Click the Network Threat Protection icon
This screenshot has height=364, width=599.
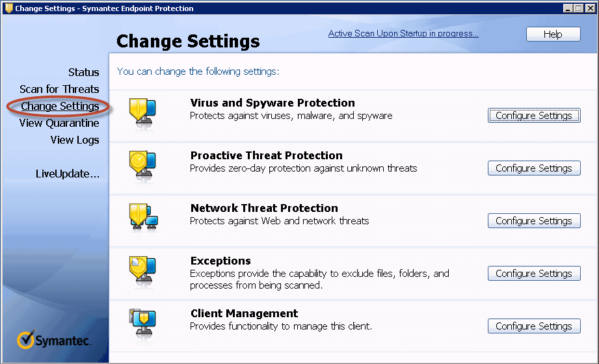coord(142,217)
